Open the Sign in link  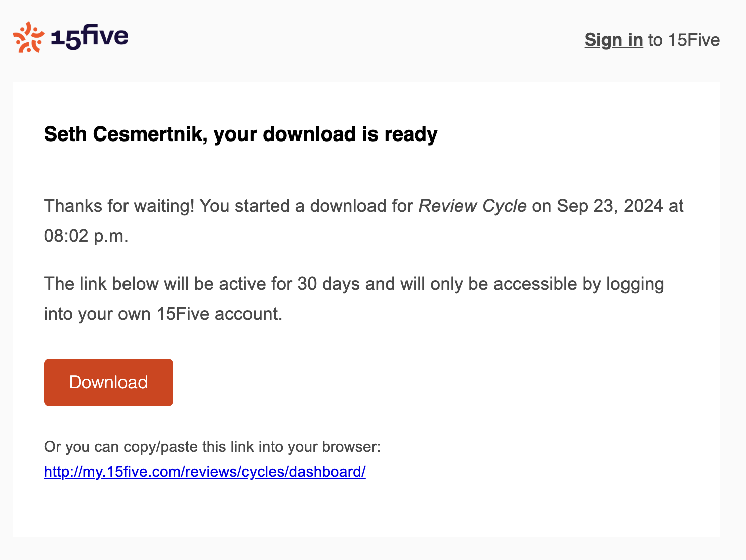tap(613, 40)
